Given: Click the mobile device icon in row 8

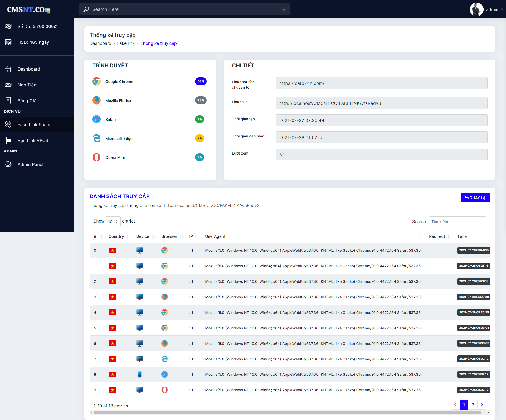Looking at the screenshot, I should pyautogui.click(x=139, y=374).
